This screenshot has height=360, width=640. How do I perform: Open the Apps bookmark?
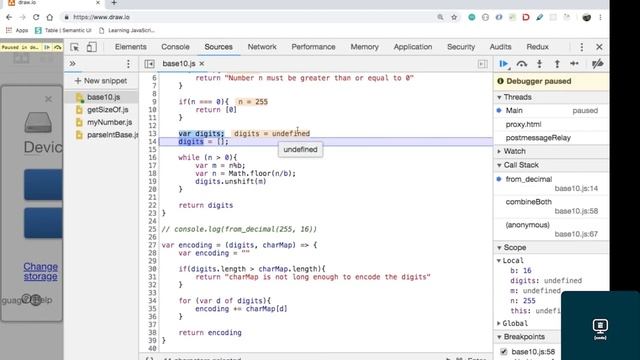click(x=17, y=30)
